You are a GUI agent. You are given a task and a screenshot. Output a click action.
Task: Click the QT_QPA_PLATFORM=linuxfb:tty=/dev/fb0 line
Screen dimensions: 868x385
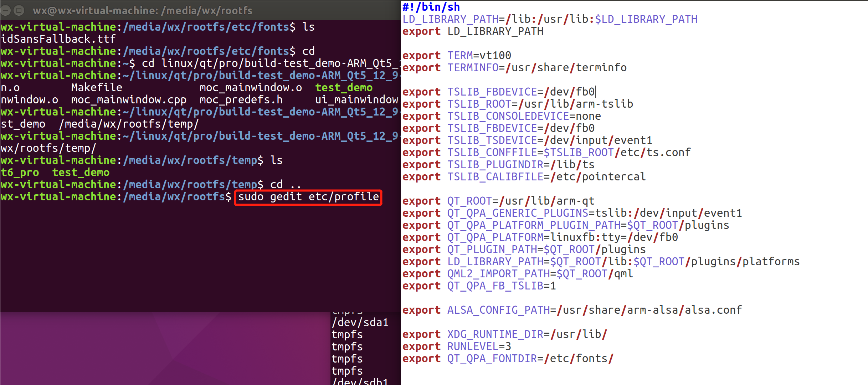click(x=540, y=237)
